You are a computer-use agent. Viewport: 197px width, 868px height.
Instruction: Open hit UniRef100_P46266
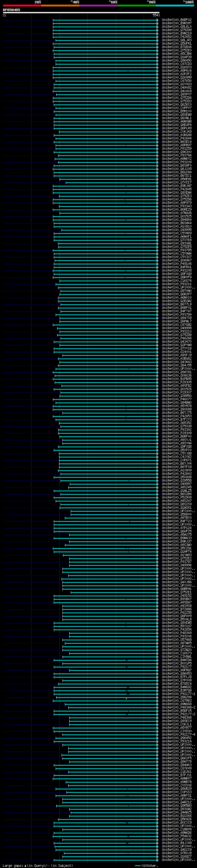tap(176, 338)
